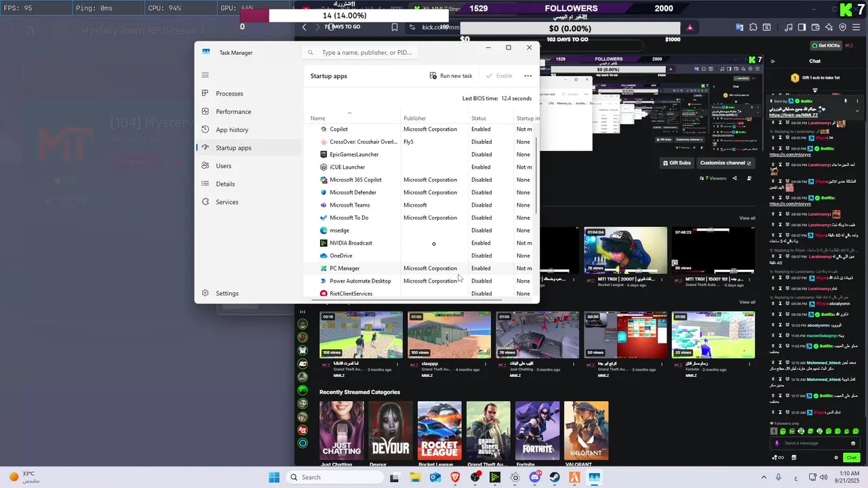868x488 pixels.
Task: Open App history page
Action: [248, 129]
